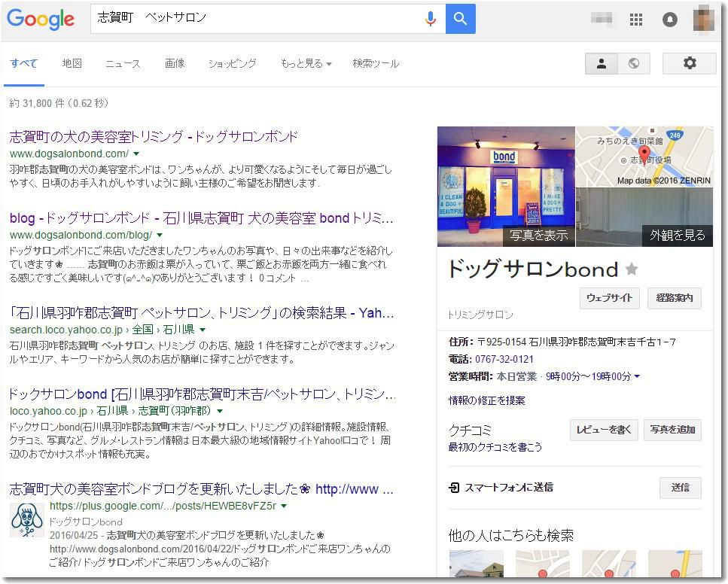
Task: Click the red map pin marker
Action: [x=644, y=154]
